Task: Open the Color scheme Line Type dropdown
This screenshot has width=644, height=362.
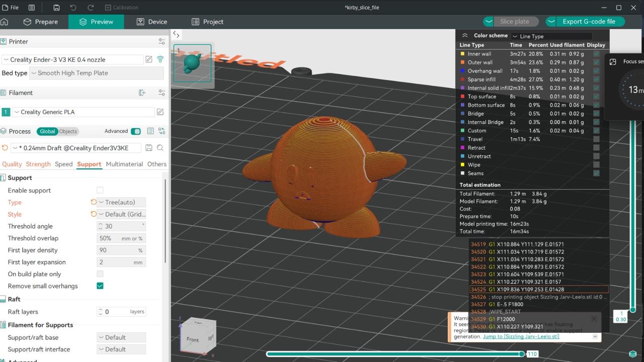Action: tap(551, 36)
